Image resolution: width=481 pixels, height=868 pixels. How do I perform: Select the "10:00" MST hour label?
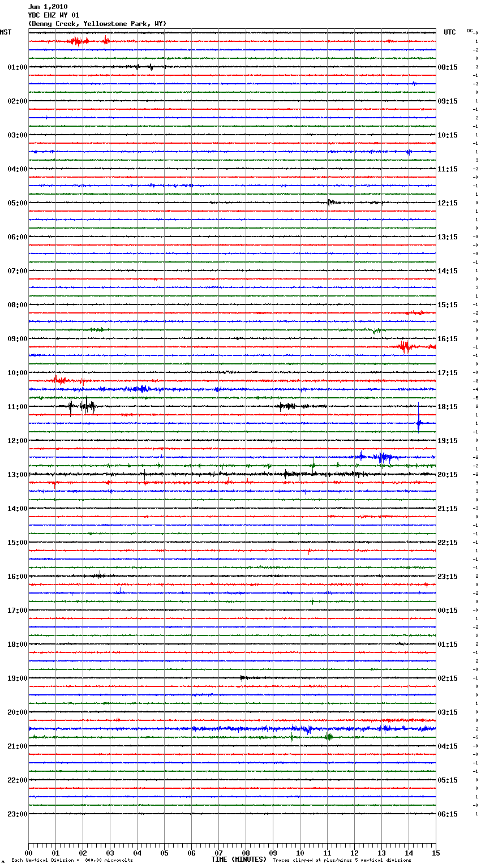[18, 373]
